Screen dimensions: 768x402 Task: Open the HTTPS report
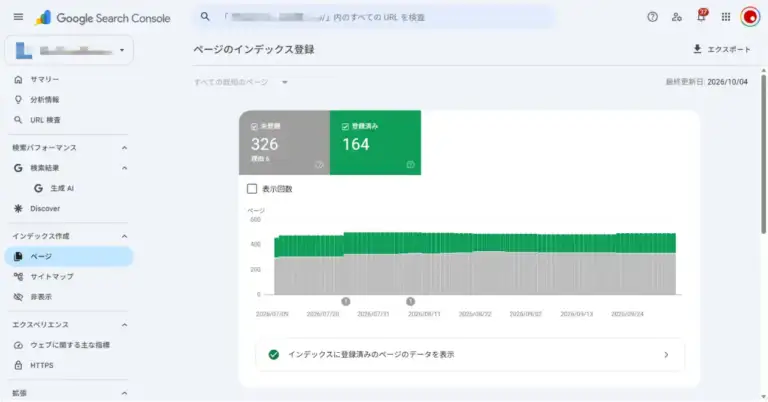(x=69, y=365)
